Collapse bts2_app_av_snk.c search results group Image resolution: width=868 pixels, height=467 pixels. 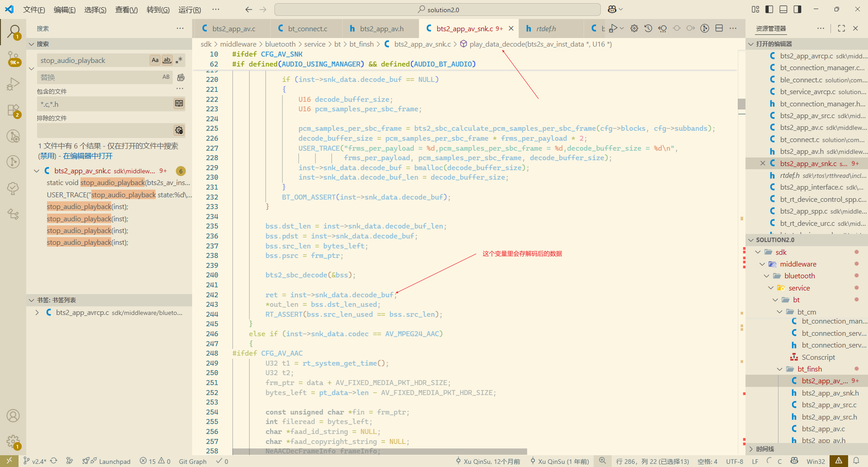pyautogui.click(x=37, y=171)
